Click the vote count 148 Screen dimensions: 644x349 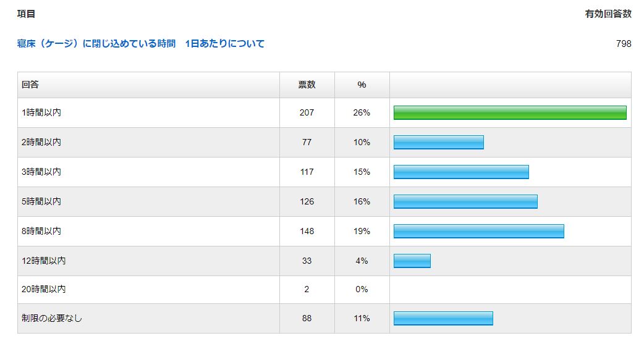click(x=307, y=231)
